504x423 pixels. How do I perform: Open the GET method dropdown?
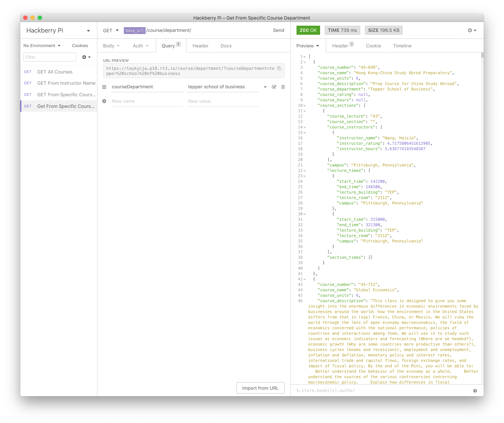[x=111, y=30]
